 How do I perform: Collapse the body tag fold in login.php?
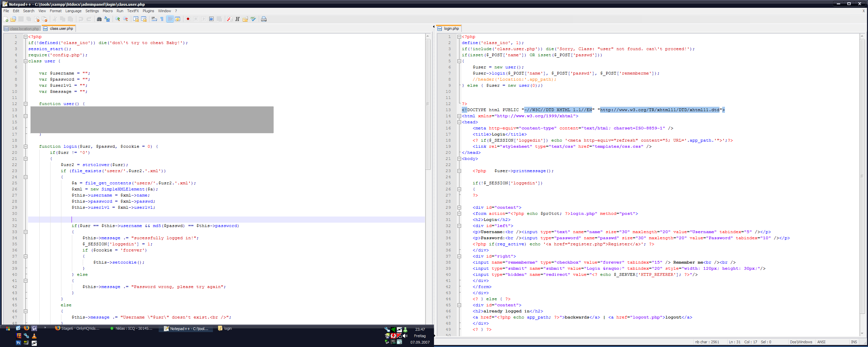(x=459, y=159)
